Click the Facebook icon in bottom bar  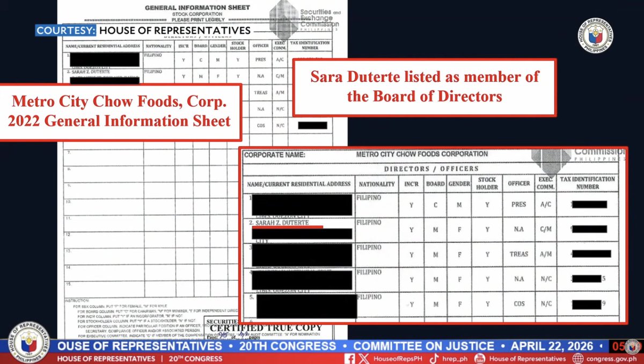coord(351,358)
